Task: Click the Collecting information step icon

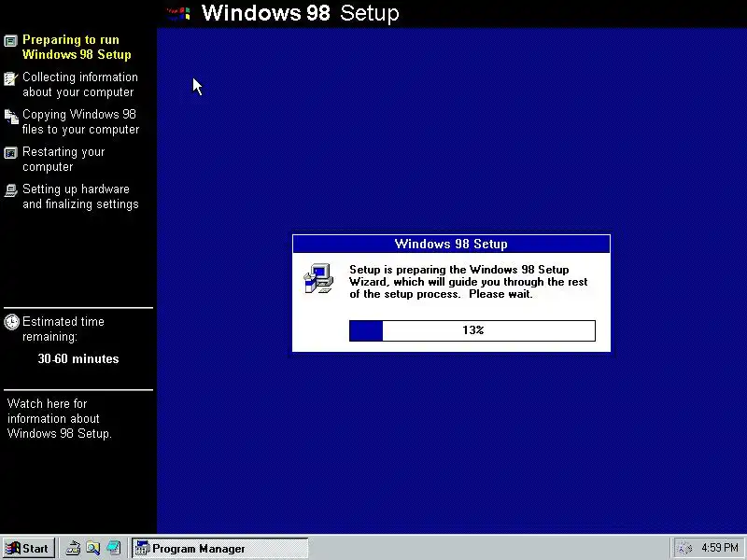Action: coord(10,78)
